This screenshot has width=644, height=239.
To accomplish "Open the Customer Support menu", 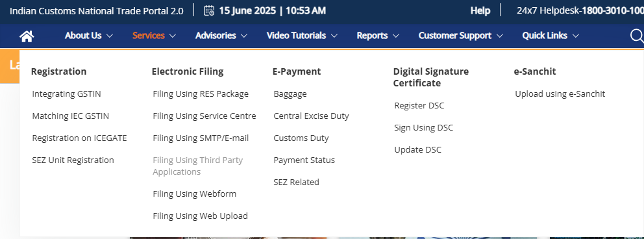I will pyautogui.click(x=454, y=36).
